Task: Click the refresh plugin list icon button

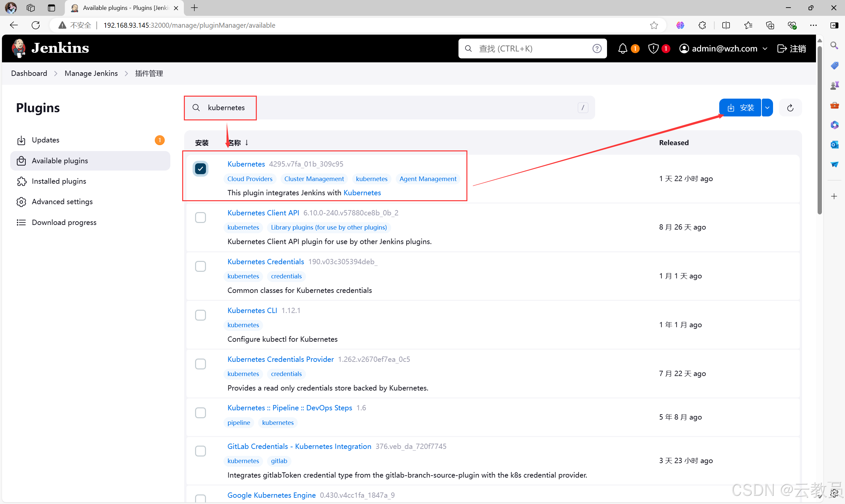Action: [x=790, y=108]
